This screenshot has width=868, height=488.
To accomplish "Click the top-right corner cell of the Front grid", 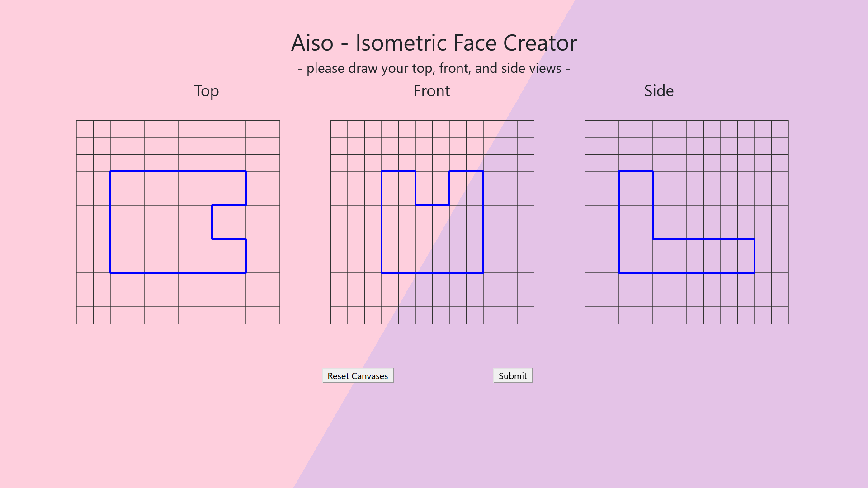I will tap(526, 129).
